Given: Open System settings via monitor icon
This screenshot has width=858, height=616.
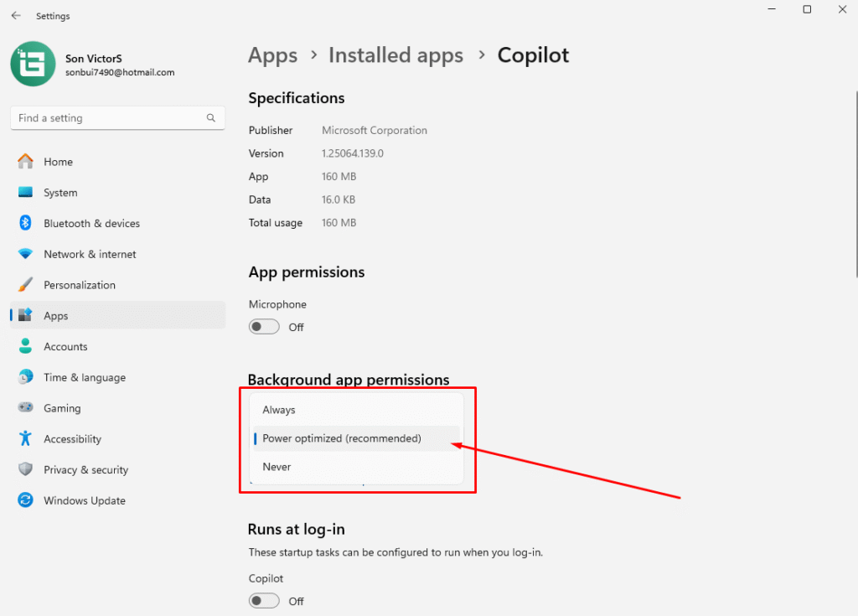Looking at the screenshot, I should (x=26, y=193).
